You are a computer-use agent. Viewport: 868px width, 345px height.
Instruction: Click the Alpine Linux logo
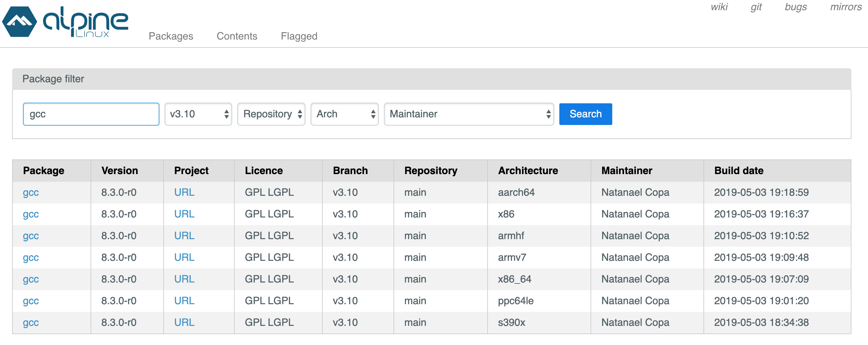click(65, 22)
